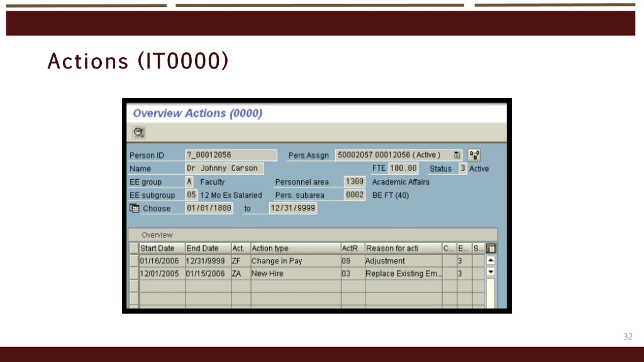Click the 03 action reason code cell
This screenshot has width=644, height=362.
pyautogui.click(x=353, y=274)
